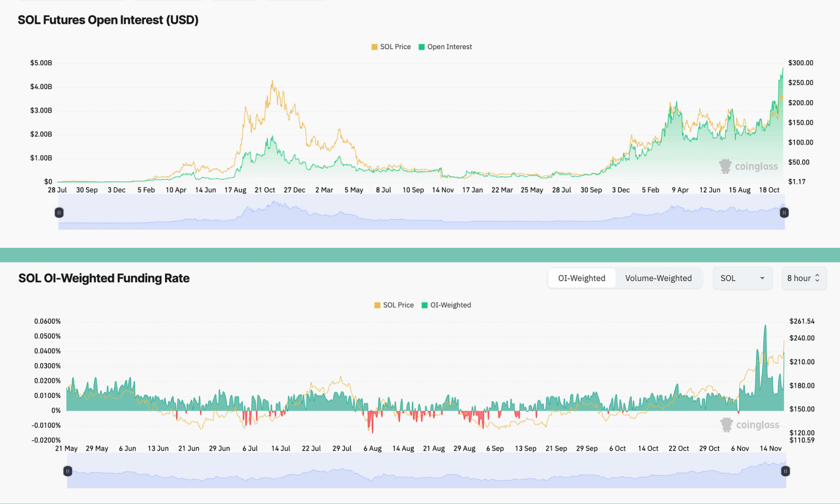840x504 pixels.
Task: Switch to the Volume-Weighted tab
Action: (659, 278)
